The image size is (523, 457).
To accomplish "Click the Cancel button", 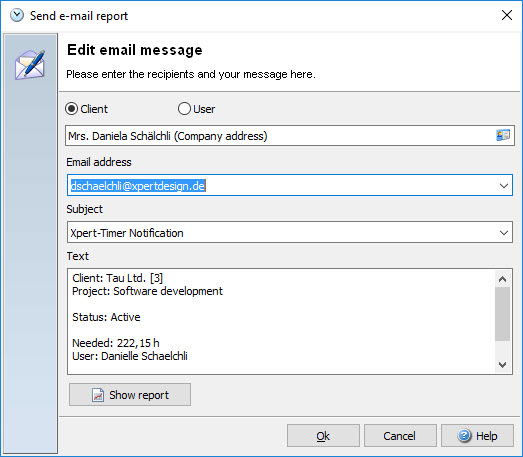I will click(400, 435).
